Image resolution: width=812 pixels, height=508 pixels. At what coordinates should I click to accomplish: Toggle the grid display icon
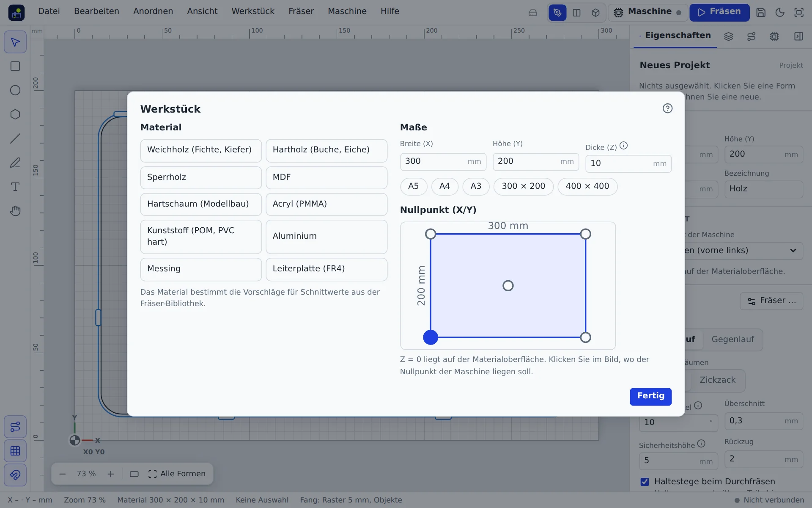pyautogui.click(x=15, y=451)
